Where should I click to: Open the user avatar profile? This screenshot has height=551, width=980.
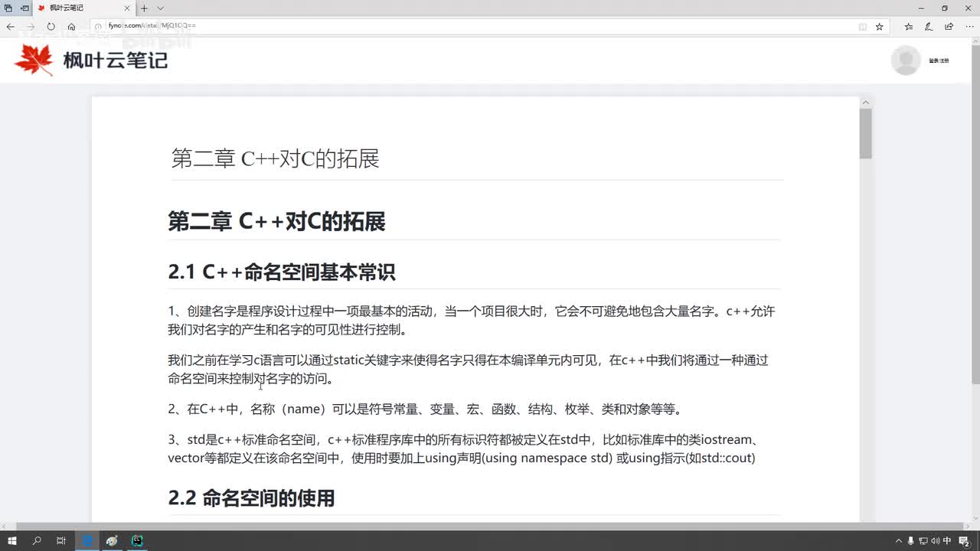[x=906, y=60]
